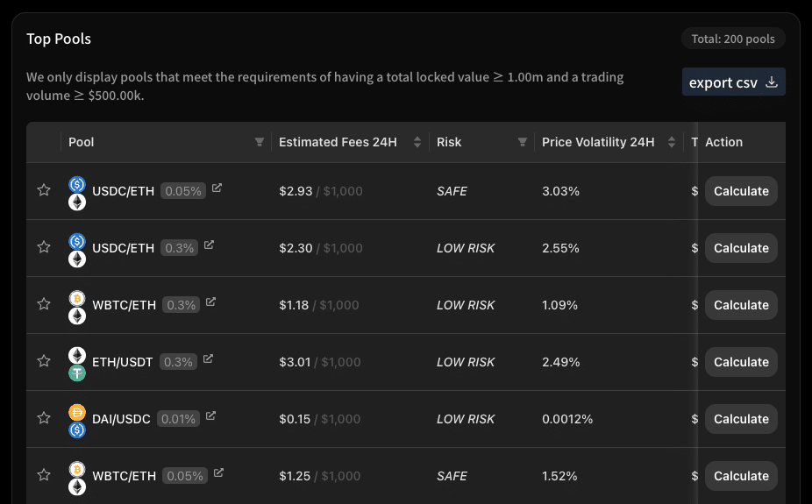Click the ETH/USDT token pair icon
This screenshot has height=504, width=812.
77,364
